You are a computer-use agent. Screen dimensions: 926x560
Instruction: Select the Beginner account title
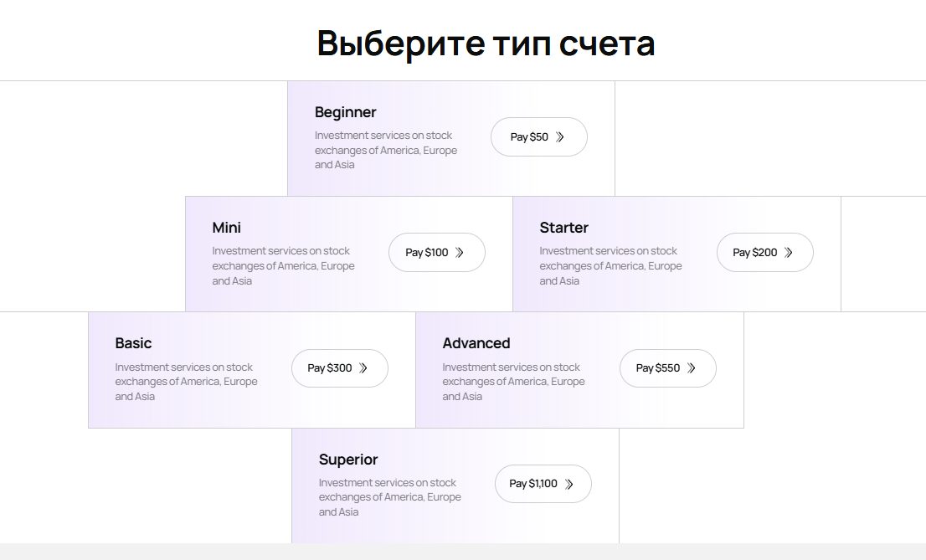click(x=345, y=112)
